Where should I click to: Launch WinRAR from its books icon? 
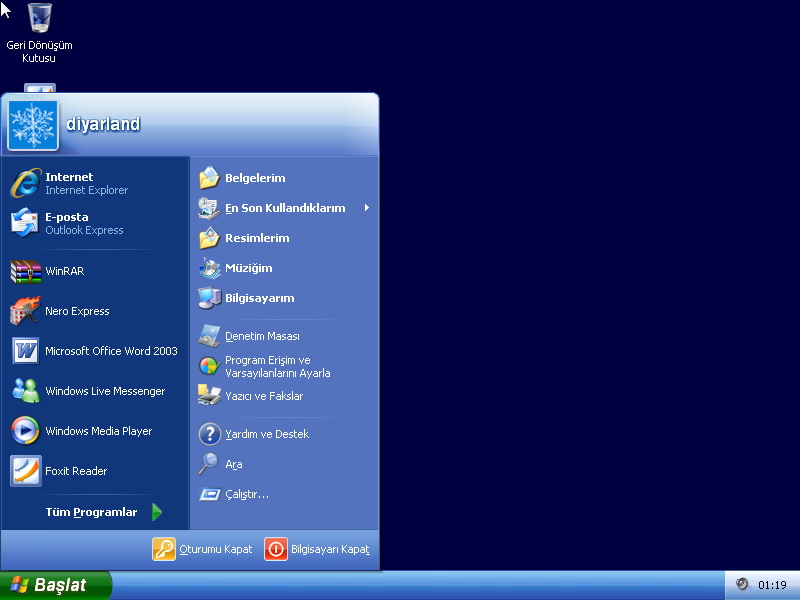click(x=26, y=271)
